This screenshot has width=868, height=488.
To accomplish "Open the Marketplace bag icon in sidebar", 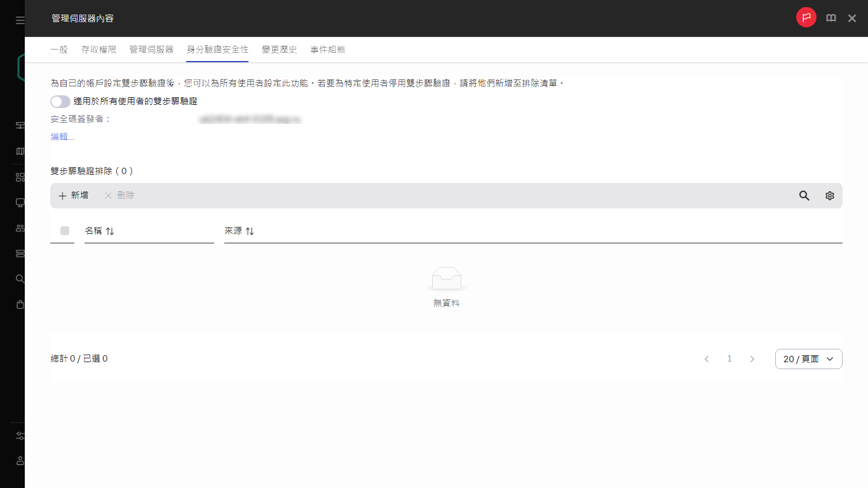I will coord(18,304).
